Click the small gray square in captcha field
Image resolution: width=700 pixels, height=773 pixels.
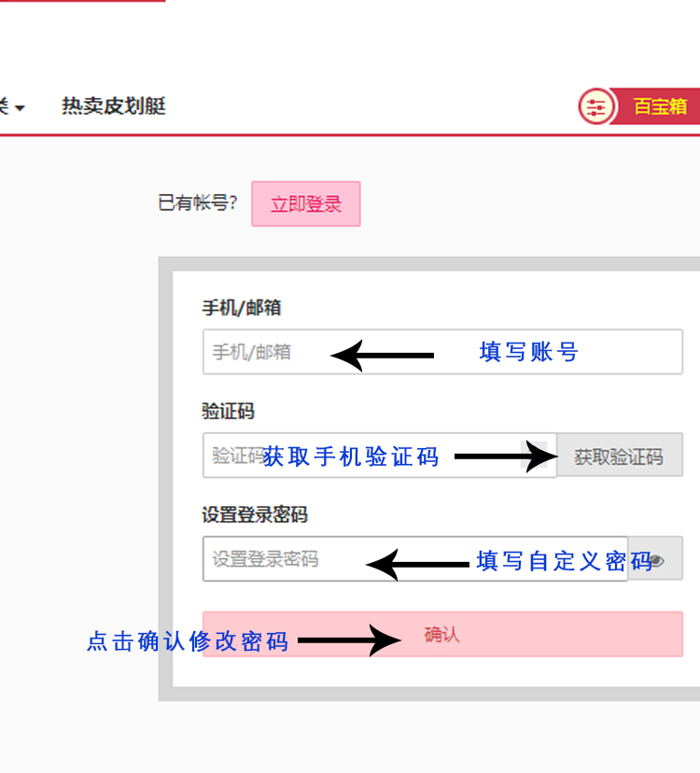534,454
